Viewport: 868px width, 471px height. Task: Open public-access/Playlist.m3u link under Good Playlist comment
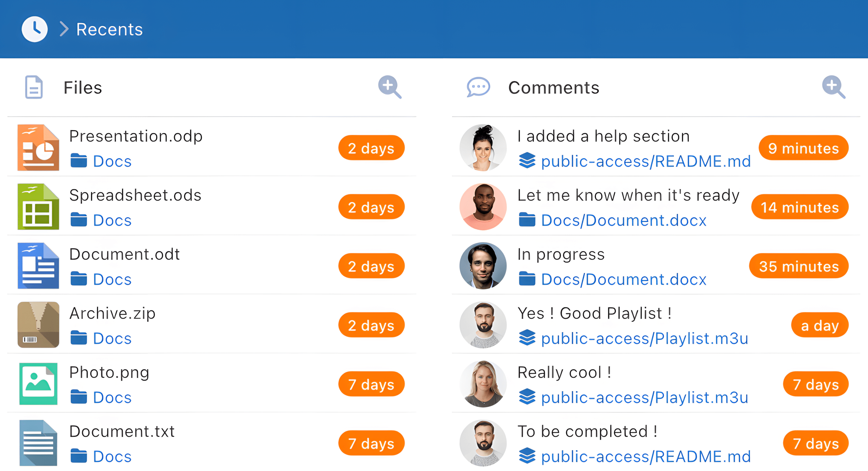644,338
